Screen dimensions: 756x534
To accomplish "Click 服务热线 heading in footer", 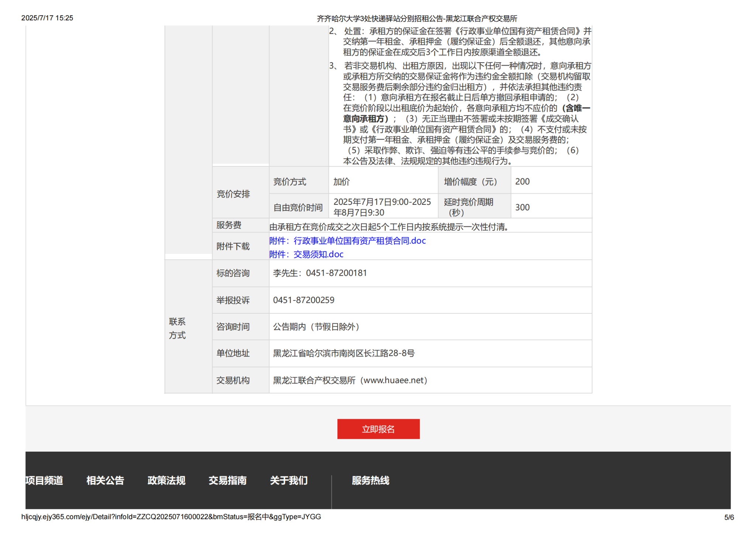I will 370,480.
